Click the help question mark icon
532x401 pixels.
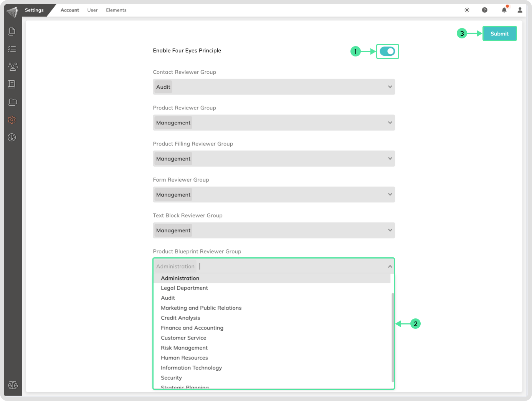pos(484,10)
